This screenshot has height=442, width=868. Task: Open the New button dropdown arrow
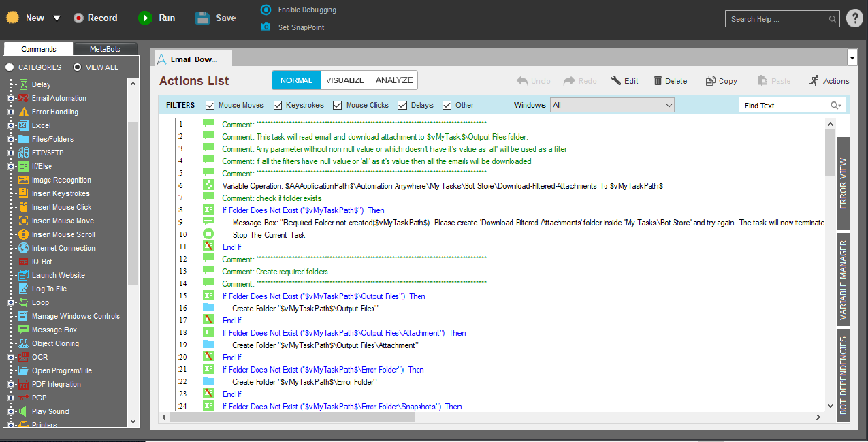point(57,18)
